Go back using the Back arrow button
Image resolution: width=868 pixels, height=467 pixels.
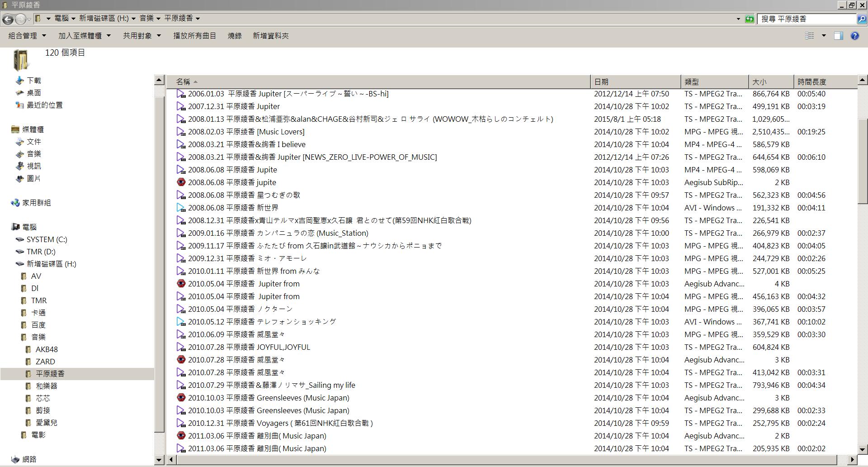coord(8,19)
